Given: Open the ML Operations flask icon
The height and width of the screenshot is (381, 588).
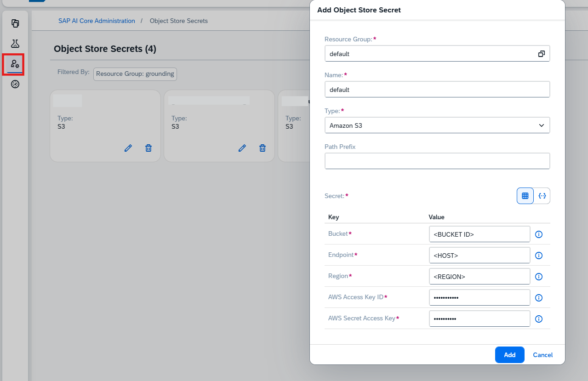Looking at the screenshot, I should tap(15, 44).
